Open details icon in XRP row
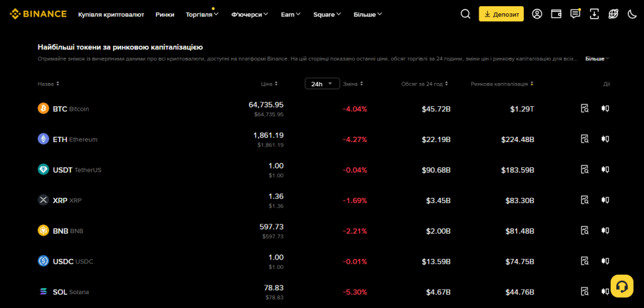The height and width of the screenshot is (308, 644). click(x=585, y=200)
